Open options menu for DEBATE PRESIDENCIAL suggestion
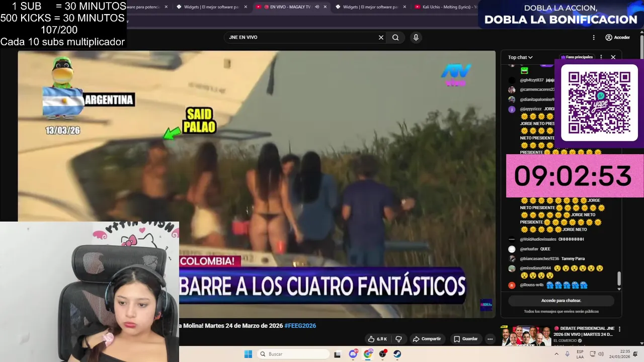This screenshot has width=644, height=362. 619,329
